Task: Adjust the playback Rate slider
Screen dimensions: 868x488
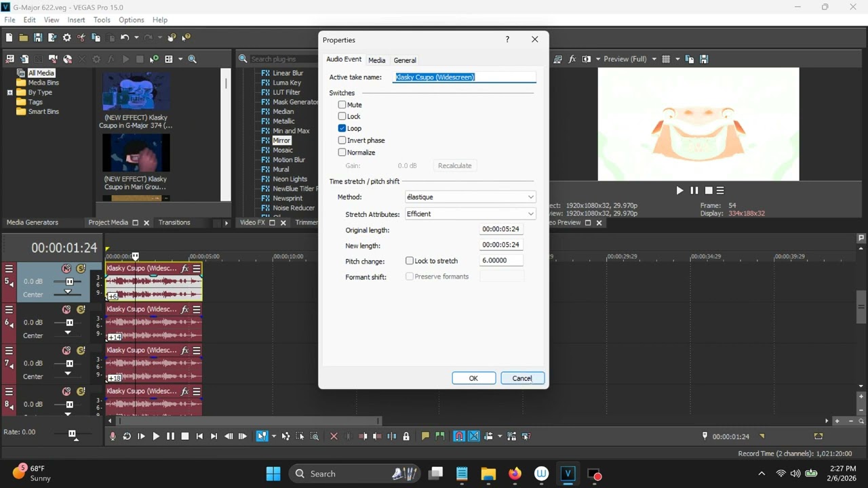Action: tap(72, 433)
